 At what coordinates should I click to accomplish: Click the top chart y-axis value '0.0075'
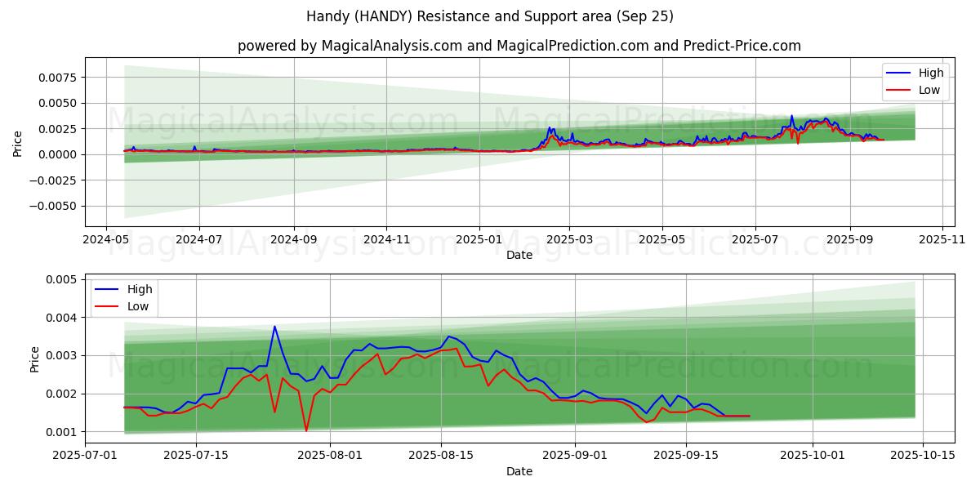pos(58,78)
